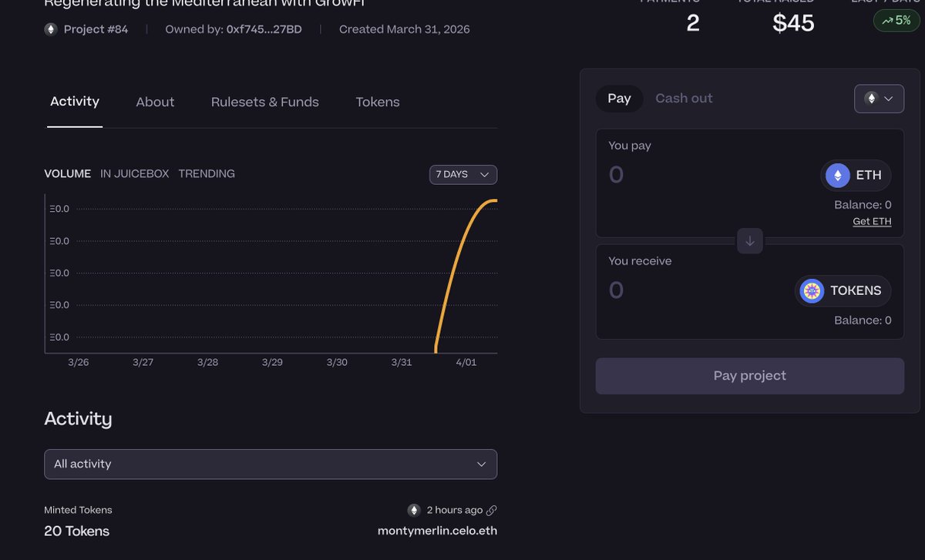The image size is (925, 560).
Task: Click the payments count value 2
Action: click(693, 23)
